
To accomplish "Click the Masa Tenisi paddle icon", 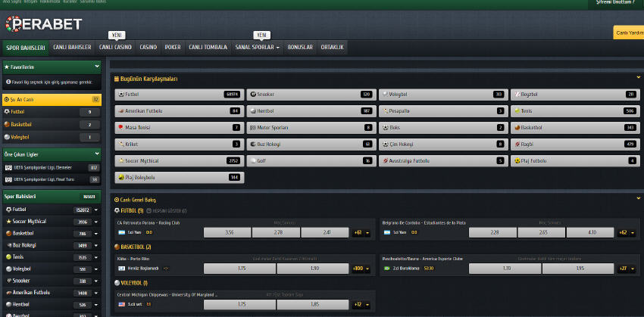I will pyautogui.click(x=121, y=127).
